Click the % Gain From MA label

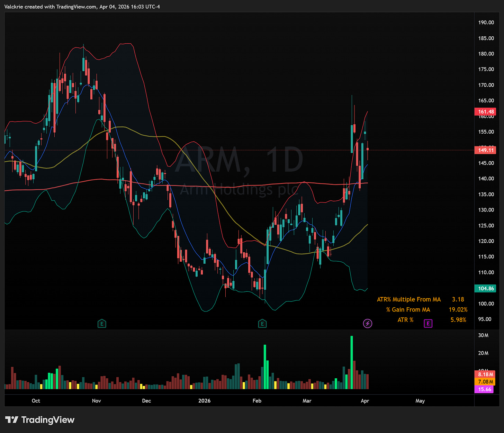408,310
